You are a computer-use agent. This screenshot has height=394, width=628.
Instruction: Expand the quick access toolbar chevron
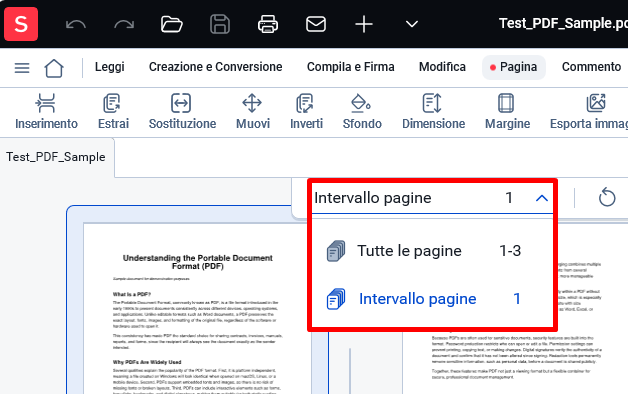412,24
